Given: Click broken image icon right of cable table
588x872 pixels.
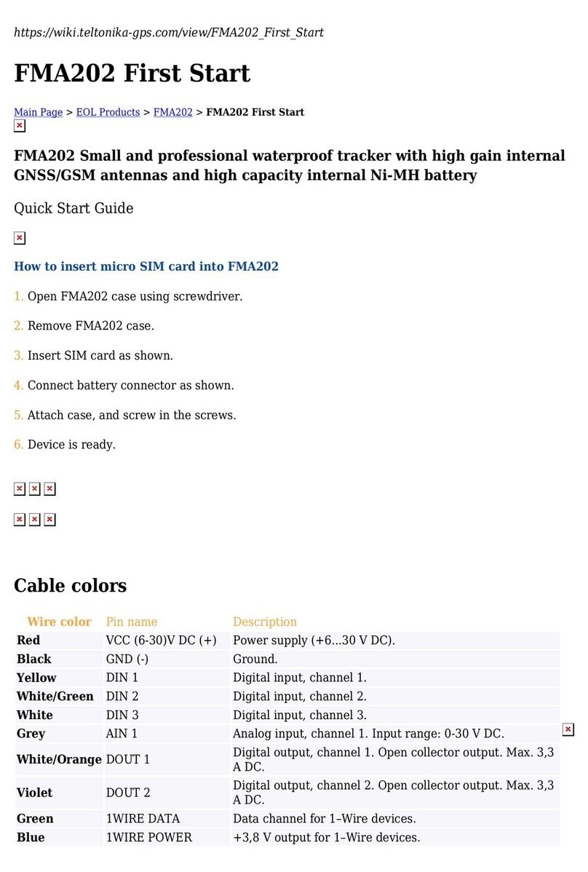Looking at the screenshot, I should pos(568,729).
